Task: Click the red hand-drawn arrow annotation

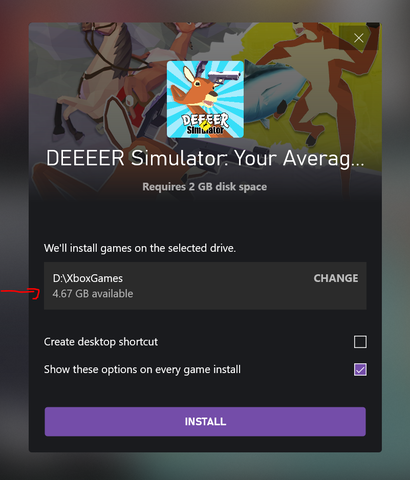Action: point(21,293)
